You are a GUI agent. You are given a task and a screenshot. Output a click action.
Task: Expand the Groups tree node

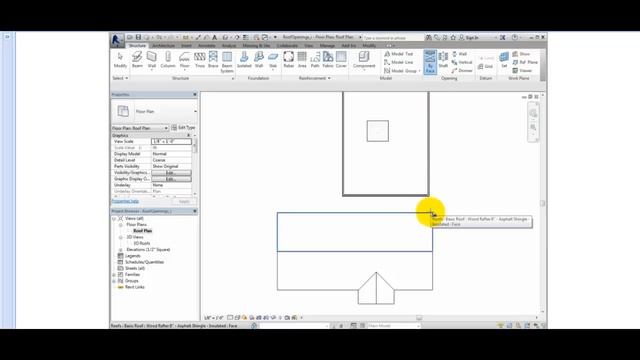(x=114, y=281)
